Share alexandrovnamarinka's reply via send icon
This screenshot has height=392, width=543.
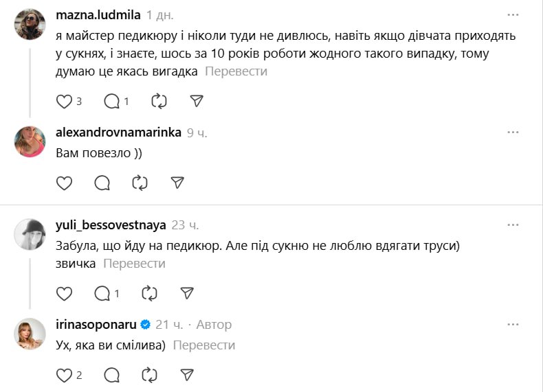[177, 183]
